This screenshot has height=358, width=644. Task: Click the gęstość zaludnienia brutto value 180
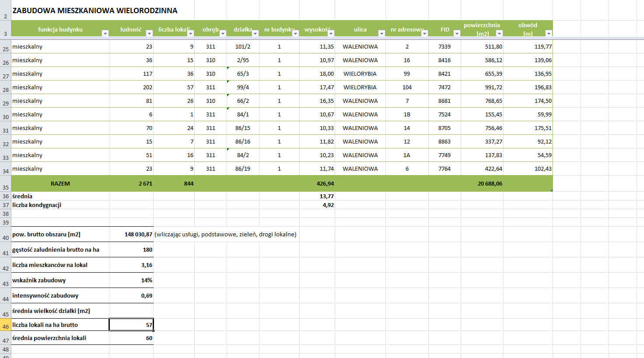tap(147, 250)
